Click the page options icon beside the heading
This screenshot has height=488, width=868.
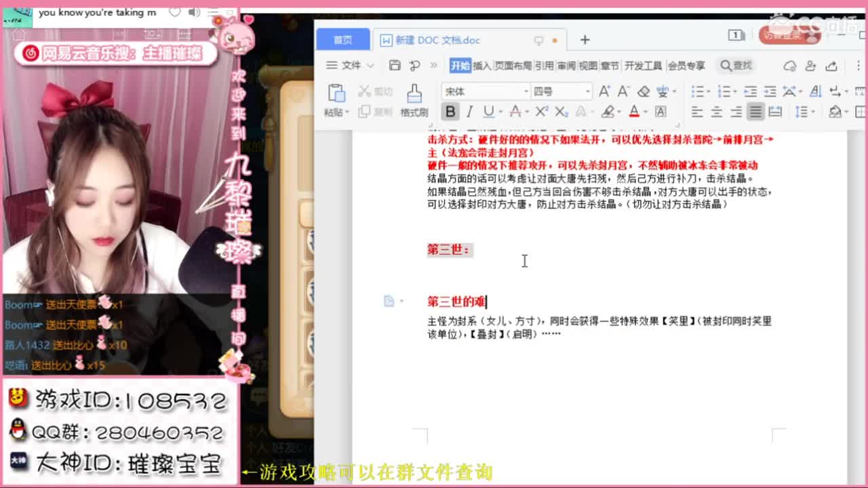point(389,301)
